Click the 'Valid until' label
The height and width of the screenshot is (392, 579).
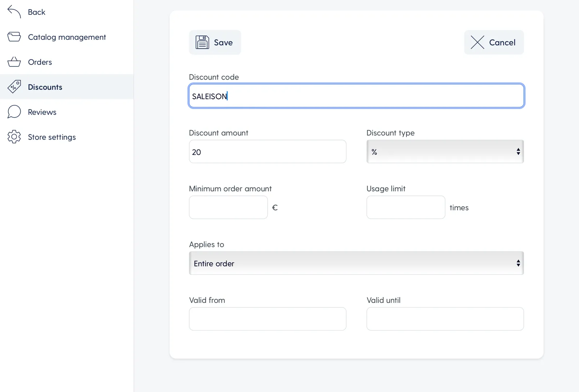coord(384,300)
